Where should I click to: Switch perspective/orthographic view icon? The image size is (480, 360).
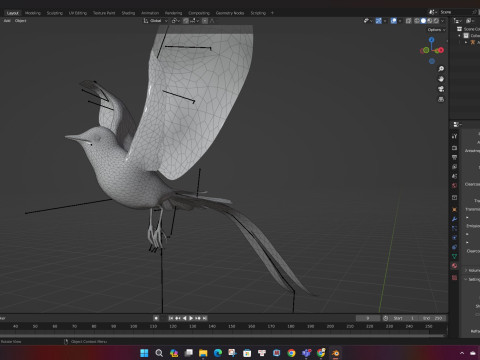point(441,99)
